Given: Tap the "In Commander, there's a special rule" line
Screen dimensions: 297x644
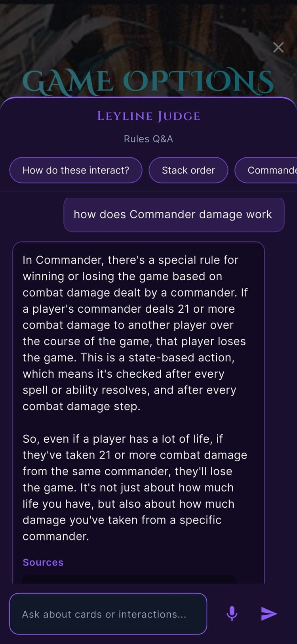Looking at the screenshot, I should click(x=130, y=260).
